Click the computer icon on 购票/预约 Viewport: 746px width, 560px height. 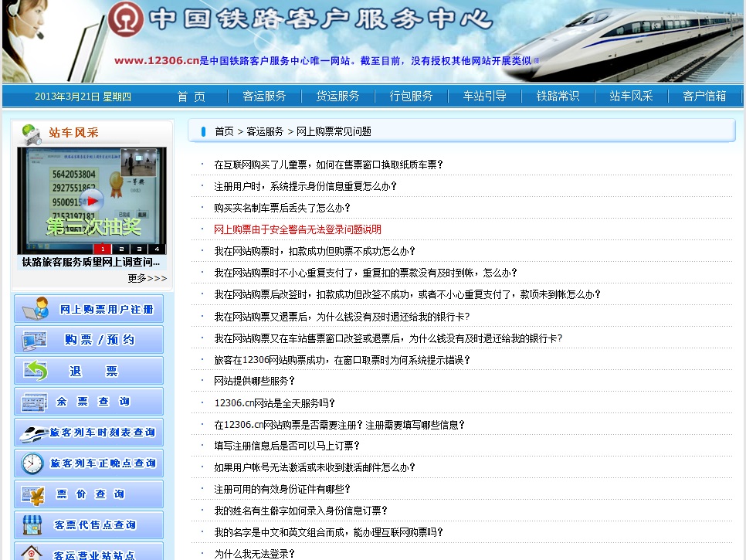(34, 340)
